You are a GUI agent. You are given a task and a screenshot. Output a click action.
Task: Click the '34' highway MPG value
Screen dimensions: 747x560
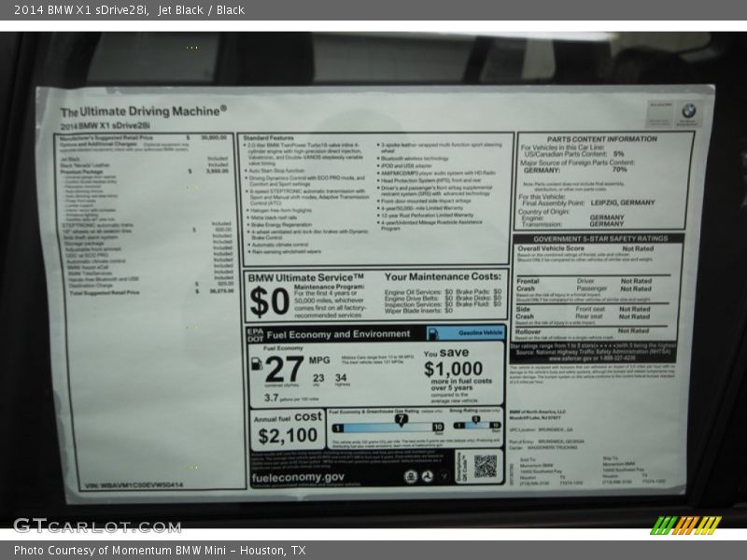[341, 378]
